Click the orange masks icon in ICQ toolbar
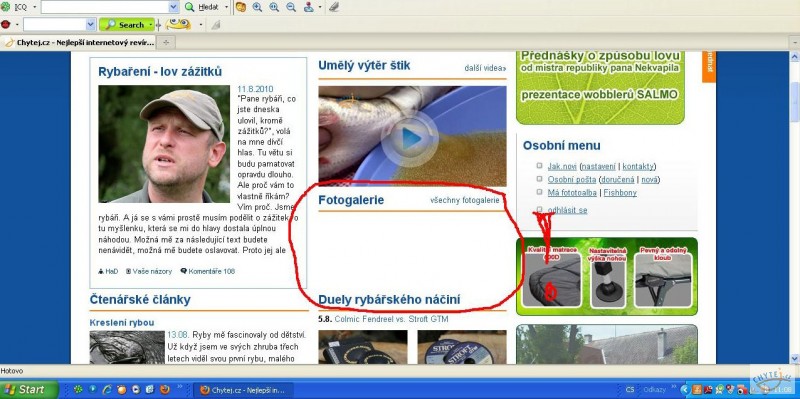The image size is (800, 399). (x=241, y=7)
